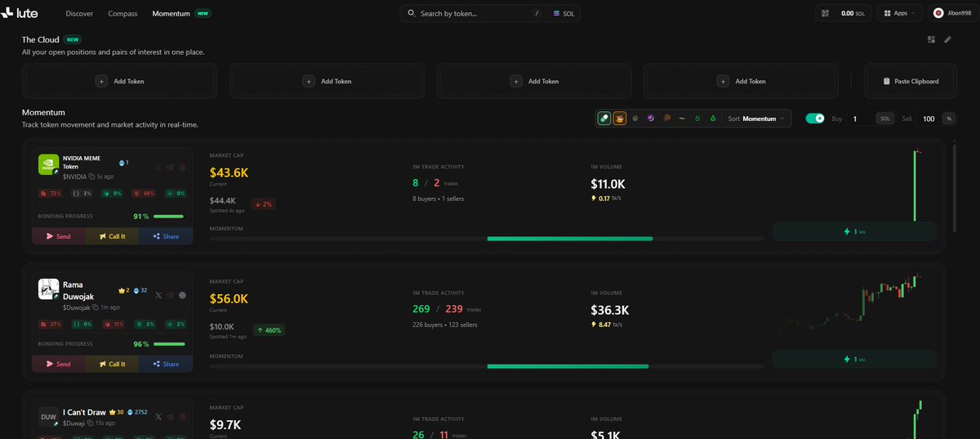Open Telegram link on Rama Duwojak card

170,295
